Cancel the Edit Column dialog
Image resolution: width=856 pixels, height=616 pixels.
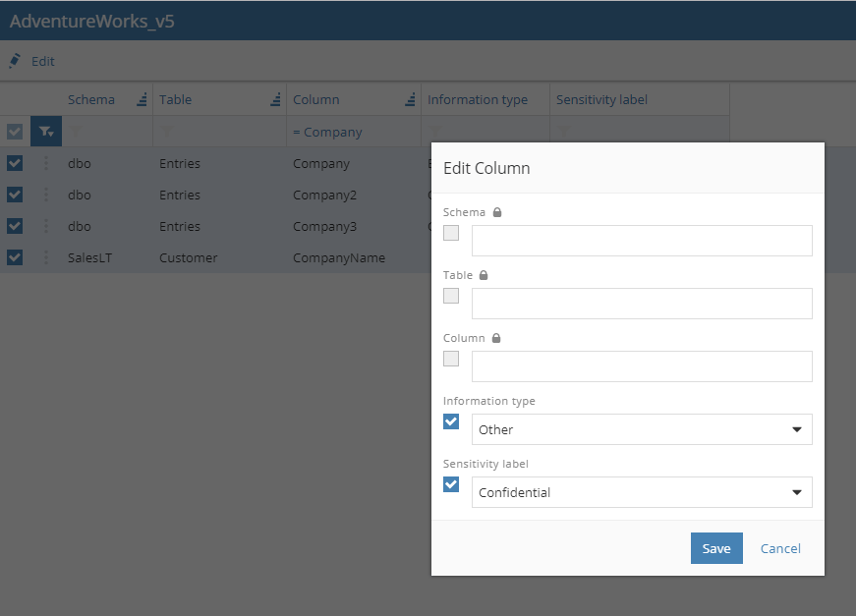[780, 548]
